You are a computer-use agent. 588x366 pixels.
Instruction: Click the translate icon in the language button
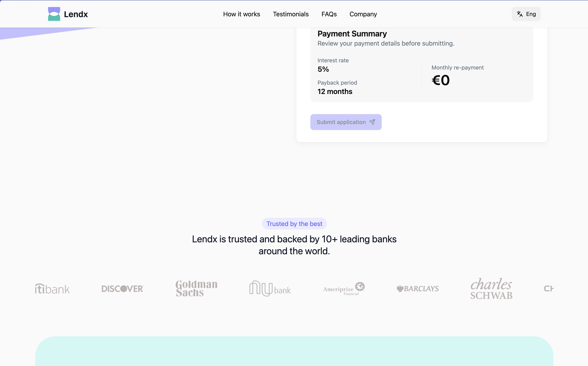pyautogui.click(x=520, y=14)
